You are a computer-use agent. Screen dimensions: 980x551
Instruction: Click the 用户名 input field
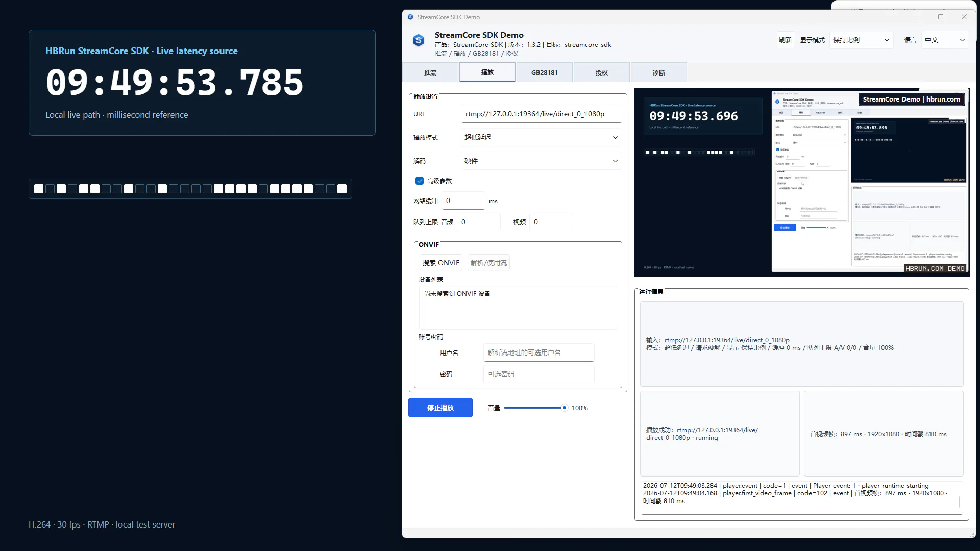[x=539, y=353]
